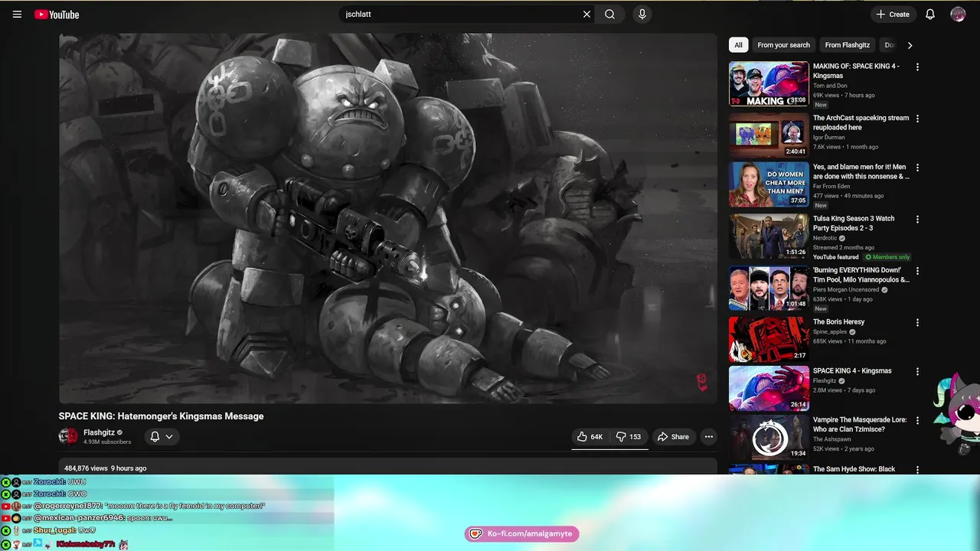
Task: Click the Nerdrotic channel name
Action: pos(825,238)
